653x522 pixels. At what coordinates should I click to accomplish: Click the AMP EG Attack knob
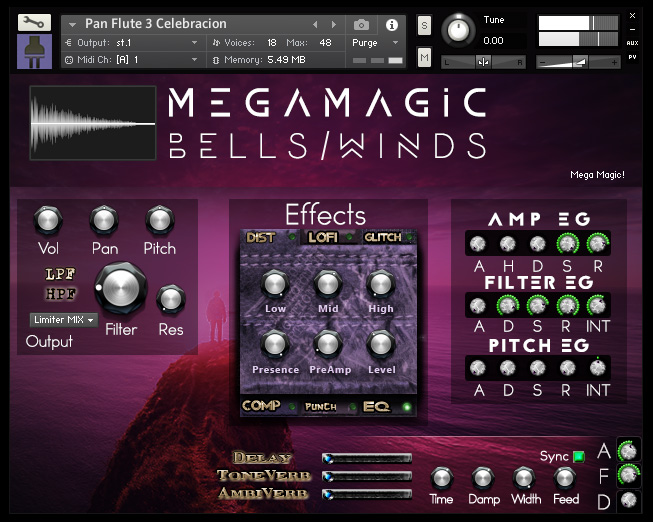coord(478,244)
